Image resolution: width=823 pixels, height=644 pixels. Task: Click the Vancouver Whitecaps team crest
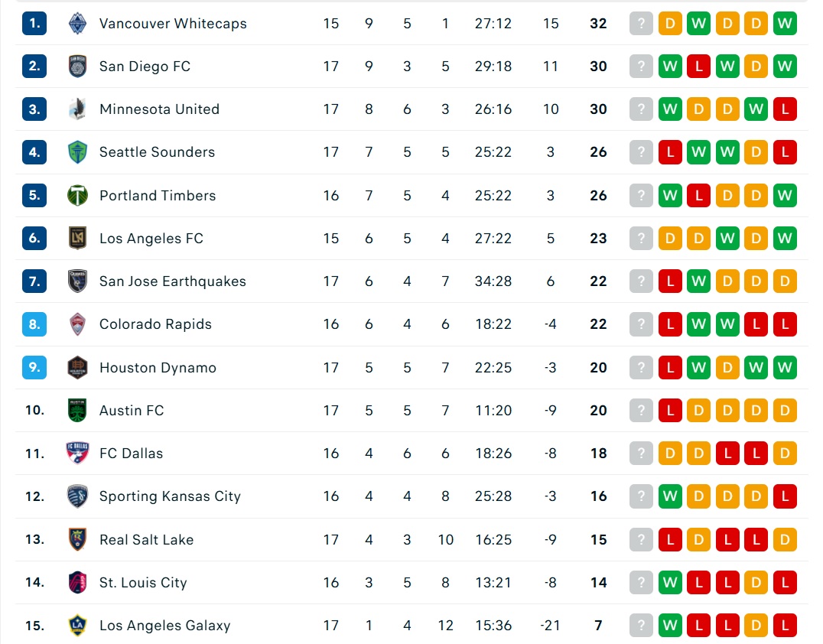click(78, 24)
